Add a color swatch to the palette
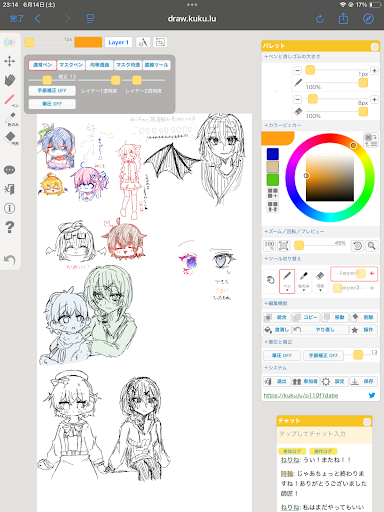The width and height of the screenshot is (384, 512). point(273,193)
